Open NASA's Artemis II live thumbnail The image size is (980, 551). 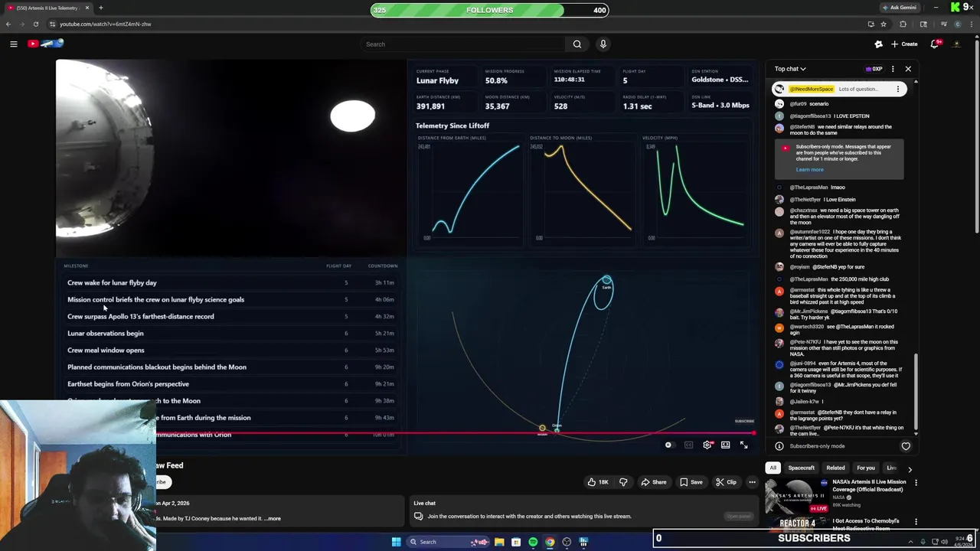click(796, 496)
